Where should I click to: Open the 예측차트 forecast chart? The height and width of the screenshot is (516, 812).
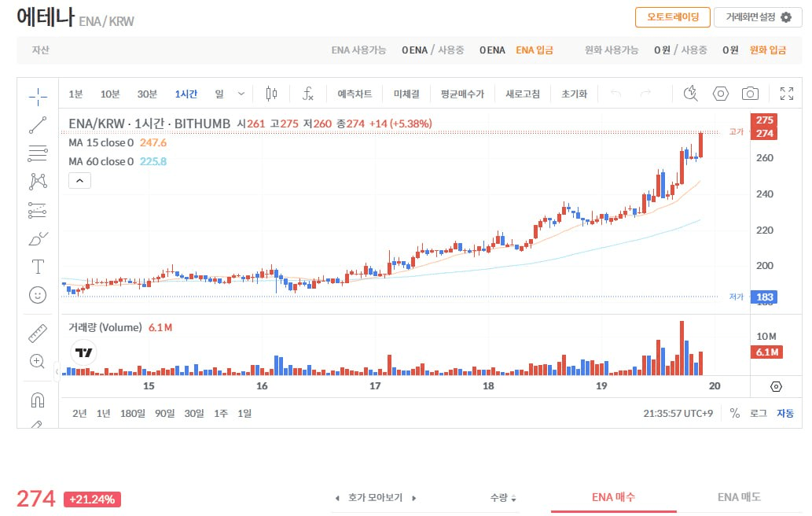(x=355, y=94)
